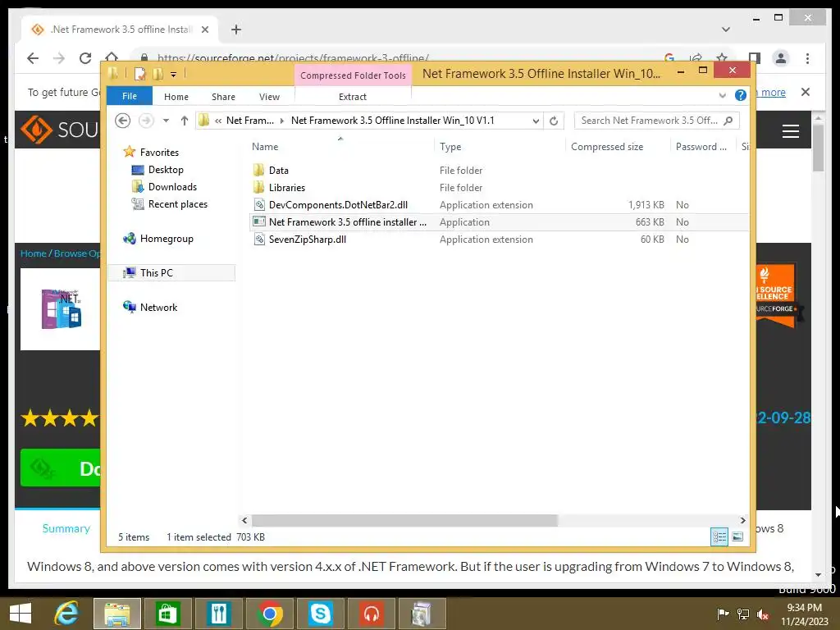Open the File ribbon tab

click(x=130, y=97)
